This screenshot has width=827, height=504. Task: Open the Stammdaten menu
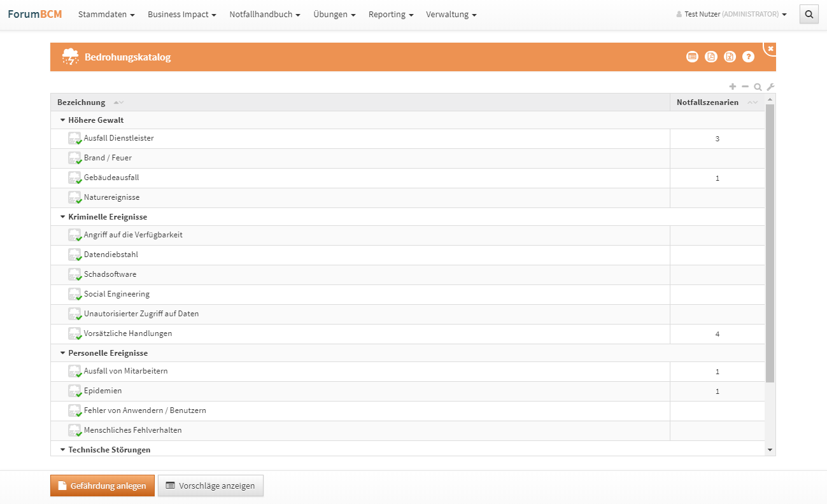[x=106, y=14]
